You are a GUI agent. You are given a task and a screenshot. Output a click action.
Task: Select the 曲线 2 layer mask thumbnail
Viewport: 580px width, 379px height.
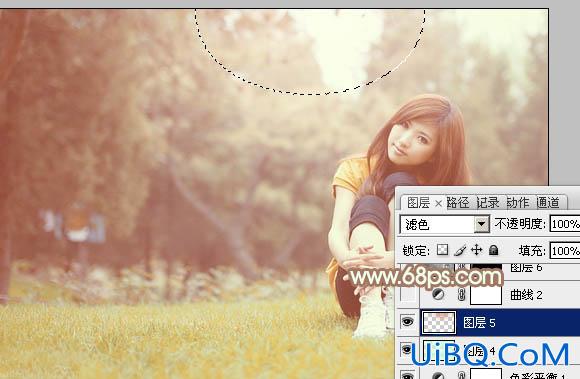tap(486, 295)
